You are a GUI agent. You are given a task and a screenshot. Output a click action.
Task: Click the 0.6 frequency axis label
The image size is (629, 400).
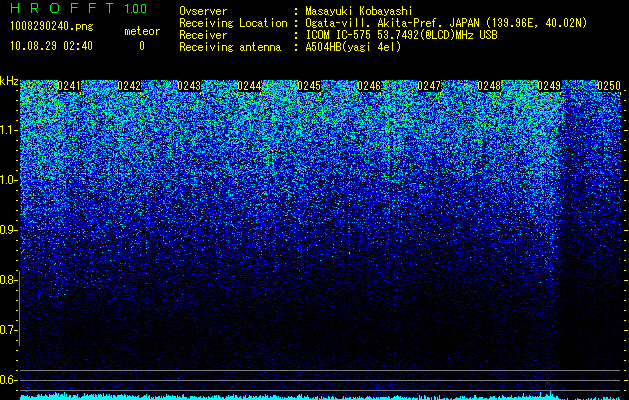(8, 380)
